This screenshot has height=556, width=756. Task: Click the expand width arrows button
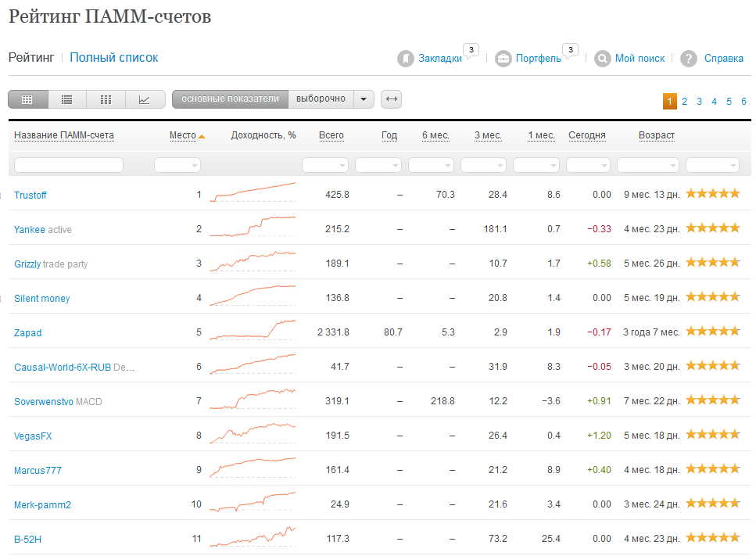point(392,99)
